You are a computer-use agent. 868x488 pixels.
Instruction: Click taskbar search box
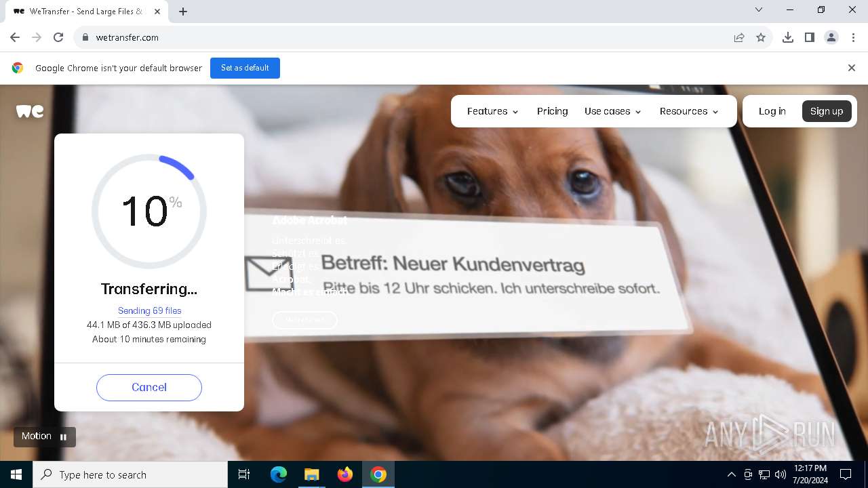(130, 474)
